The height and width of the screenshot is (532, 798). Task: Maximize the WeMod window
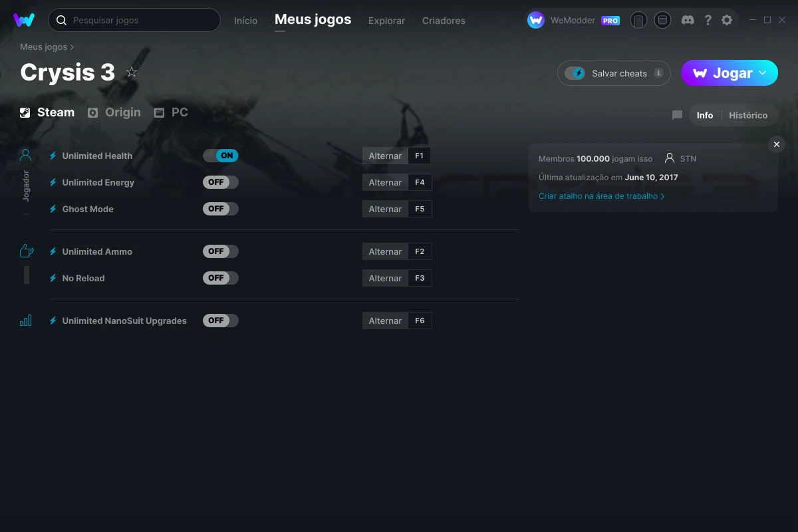click(x=767, y=20)
